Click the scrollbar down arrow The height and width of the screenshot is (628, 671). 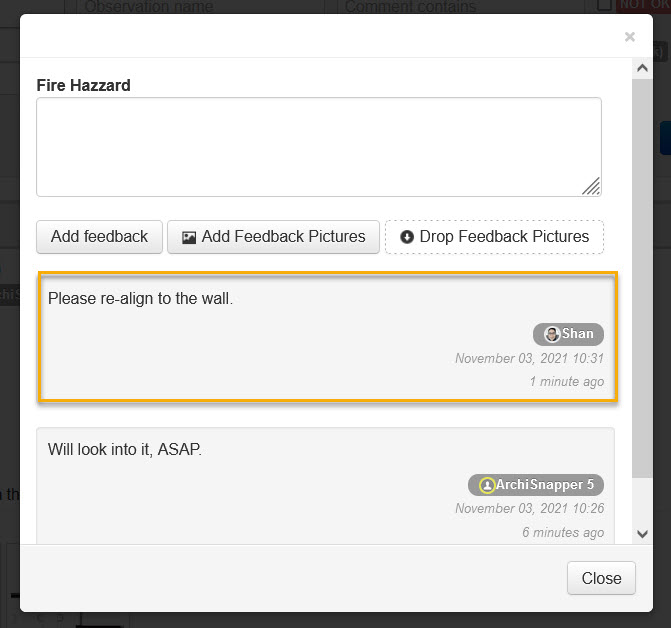(x=643, y=535)
